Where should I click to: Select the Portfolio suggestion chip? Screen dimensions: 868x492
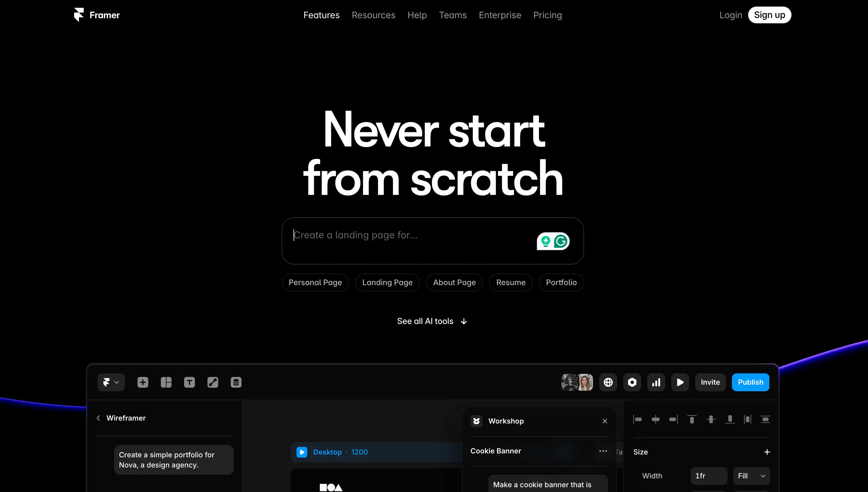coord(561,282)
